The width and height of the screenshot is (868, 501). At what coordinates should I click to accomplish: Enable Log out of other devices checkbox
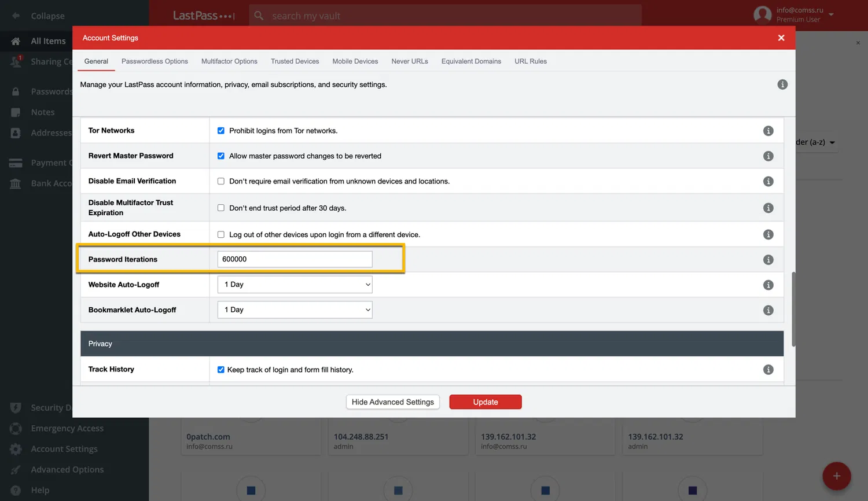pyautogui.click(x=221, y=235)
